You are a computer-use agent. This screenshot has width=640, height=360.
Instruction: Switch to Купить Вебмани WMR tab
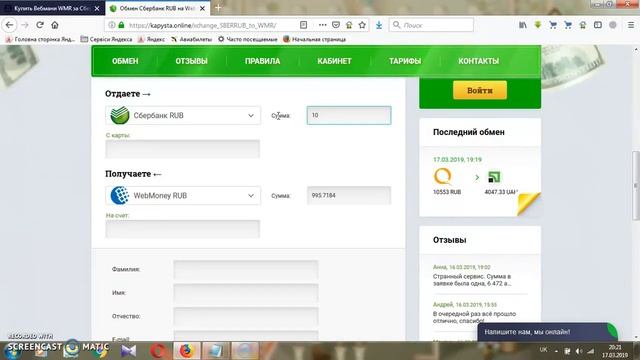[51, 8]
